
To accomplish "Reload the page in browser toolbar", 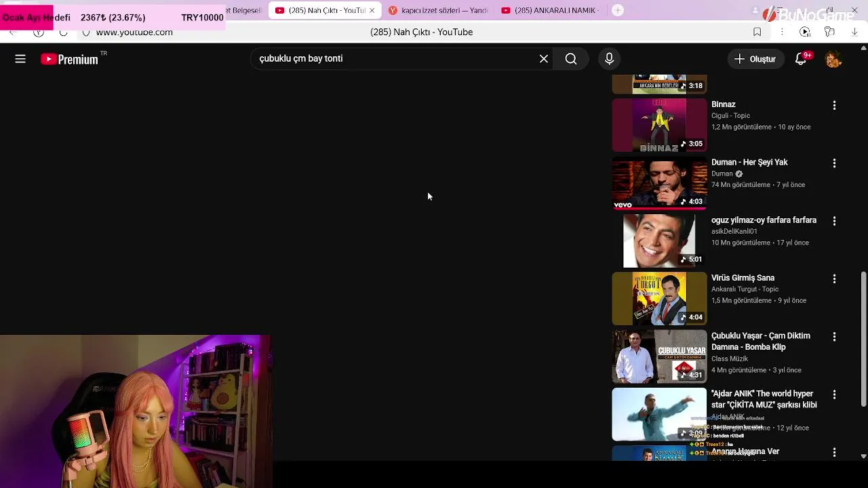I will point(63,32).
